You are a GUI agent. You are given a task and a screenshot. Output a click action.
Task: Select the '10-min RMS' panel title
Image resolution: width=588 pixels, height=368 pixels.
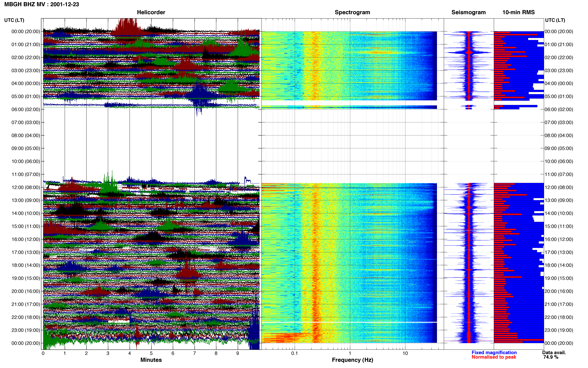click(518, 12)
